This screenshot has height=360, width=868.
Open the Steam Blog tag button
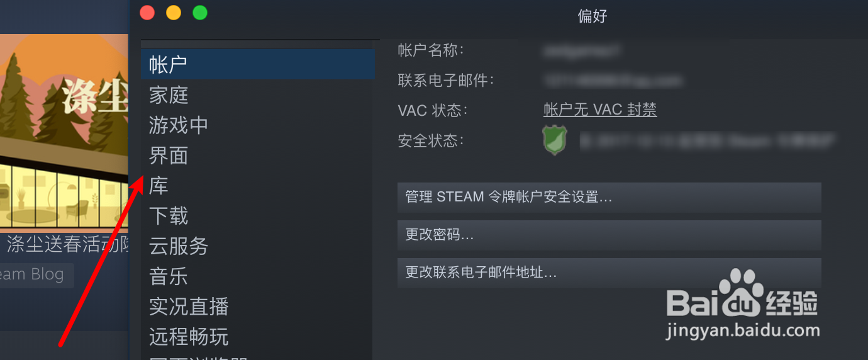coord(36,275)
